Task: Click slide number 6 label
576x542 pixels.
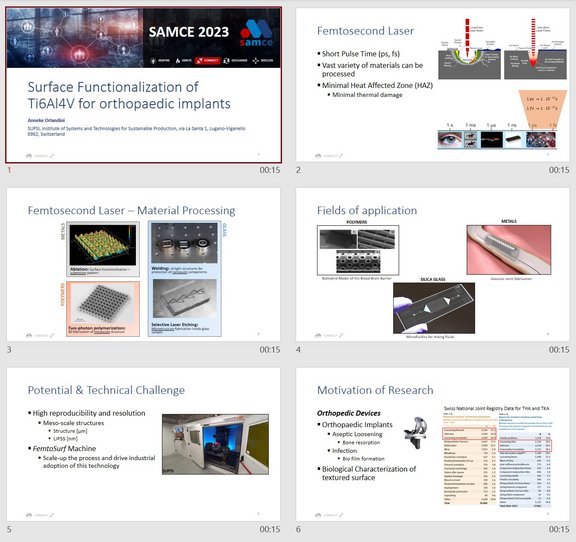Action: (298, 530)
